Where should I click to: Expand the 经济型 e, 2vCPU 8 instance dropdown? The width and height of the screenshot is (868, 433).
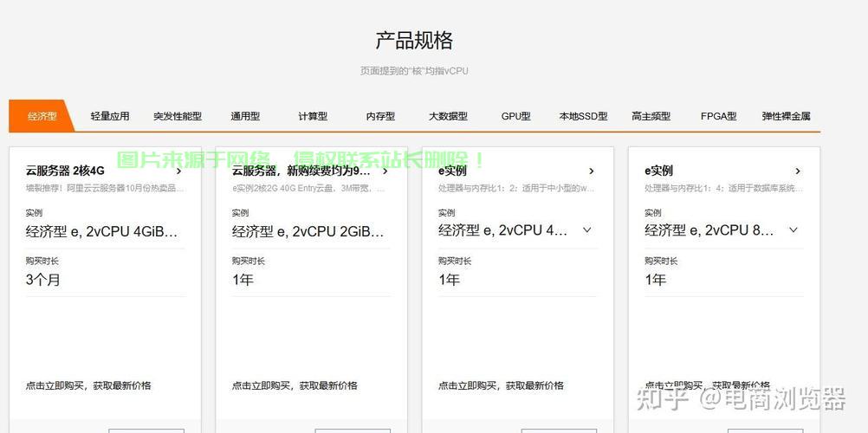[x=793, y=230]
